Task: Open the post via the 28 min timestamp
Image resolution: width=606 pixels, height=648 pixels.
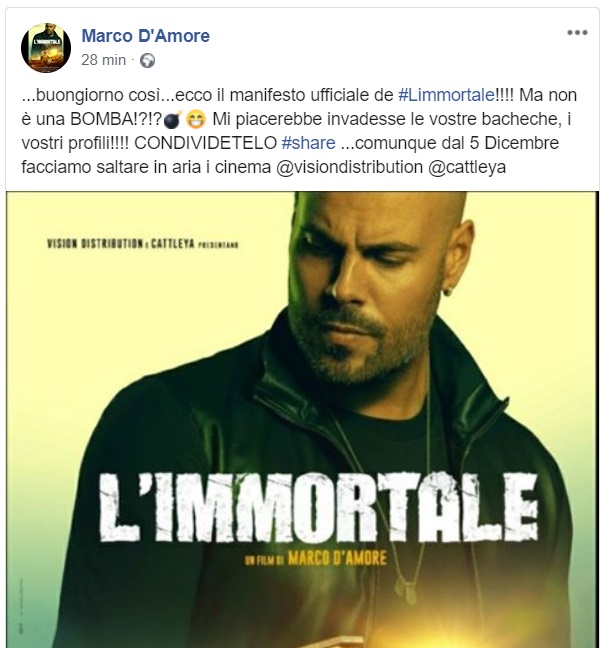Action: coord(103,60)
